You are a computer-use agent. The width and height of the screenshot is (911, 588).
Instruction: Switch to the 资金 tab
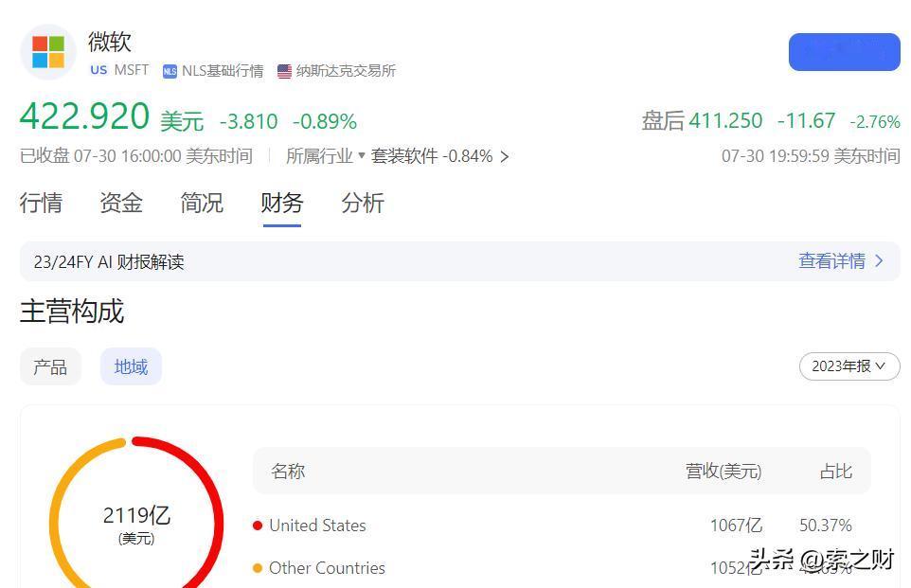pos(121,203)
